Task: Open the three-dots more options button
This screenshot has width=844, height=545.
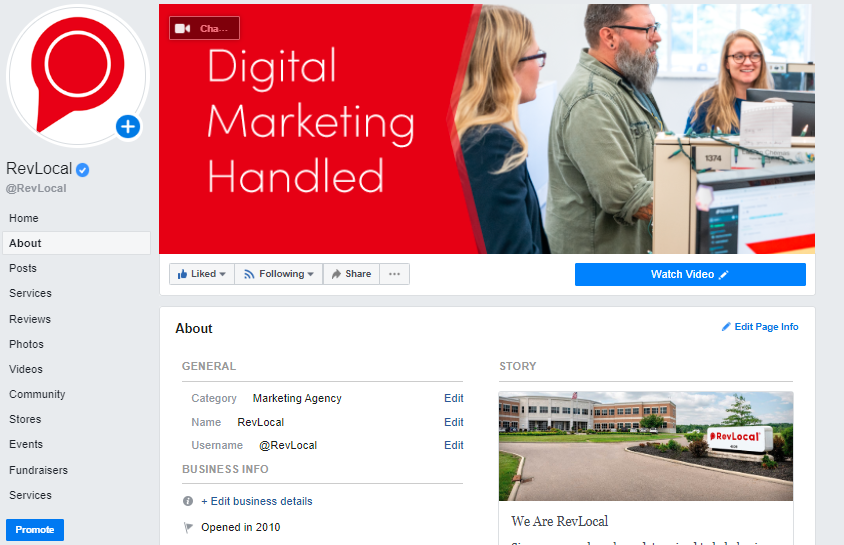Action: pyautogui.click(x=395, y=274)
